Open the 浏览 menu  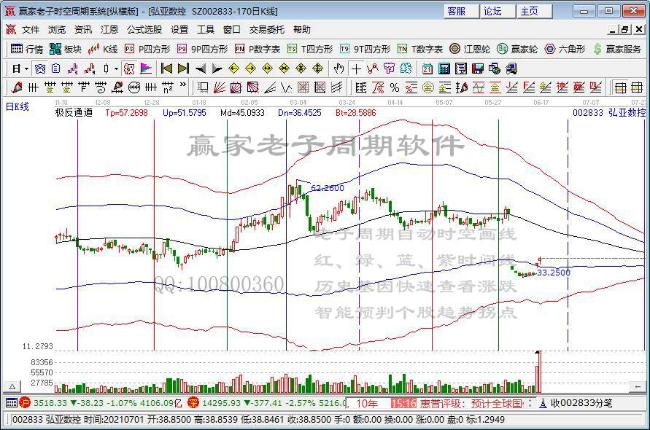pyautogui.click(x=57, y=29)
